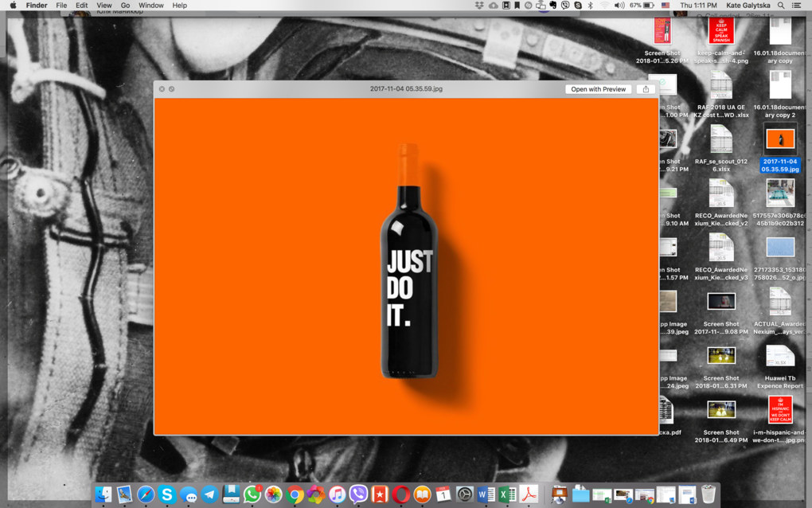Click the Kate Galytska user menu
This screenshot has height=508, width=812.
748,6
